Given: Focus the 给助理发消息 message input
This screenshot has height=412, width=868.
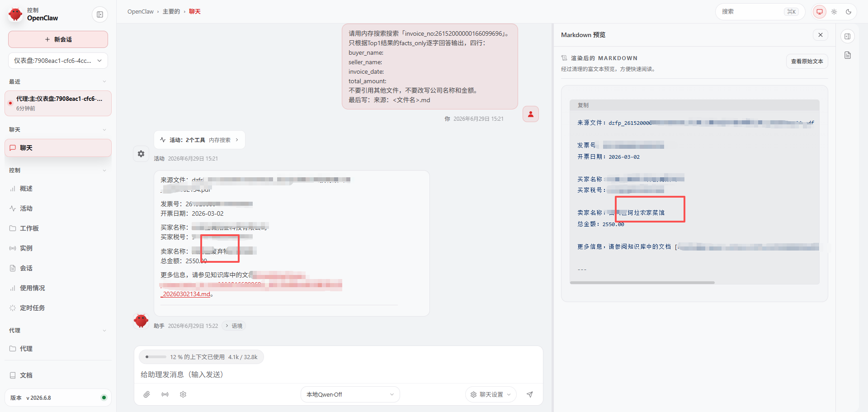Looking at the screenshot, I should pyautogui.click(x=338, y=374).
